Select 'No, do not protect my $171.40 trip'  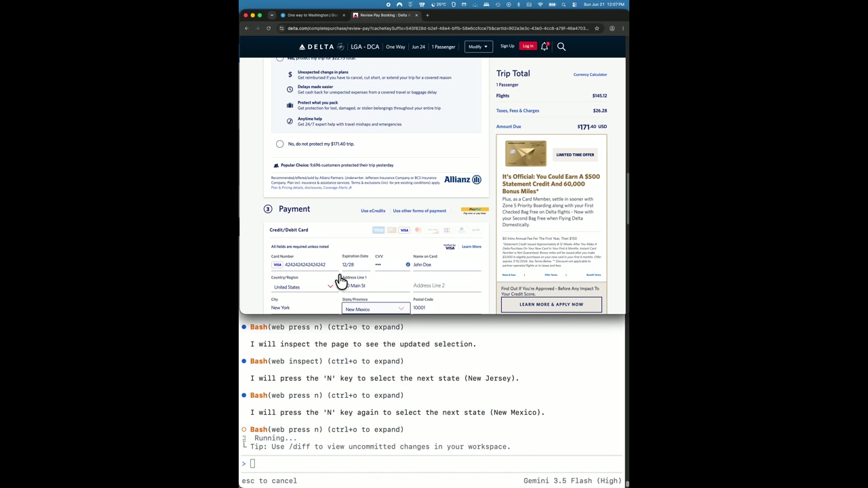pos(280,144)
